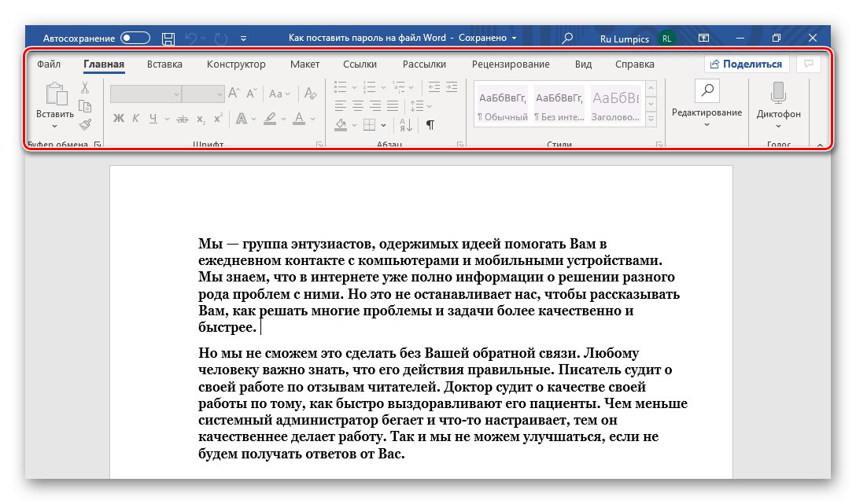Viewport: 856px width, 504px height.
Task: Sort paragraphs with the АЯ sort icon
Action: click(x=406, y=124)
